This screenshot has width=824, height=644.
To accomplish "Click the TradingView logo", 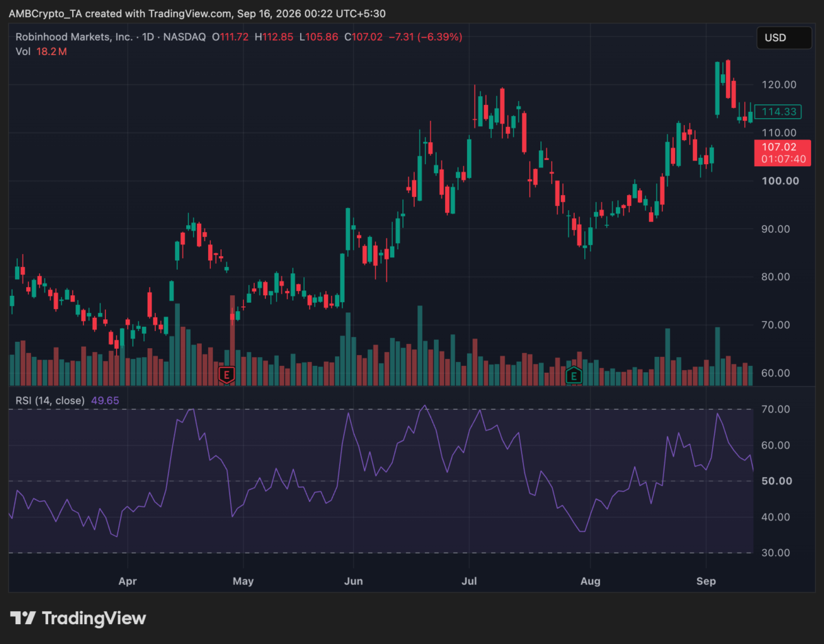I will (78, 618).
